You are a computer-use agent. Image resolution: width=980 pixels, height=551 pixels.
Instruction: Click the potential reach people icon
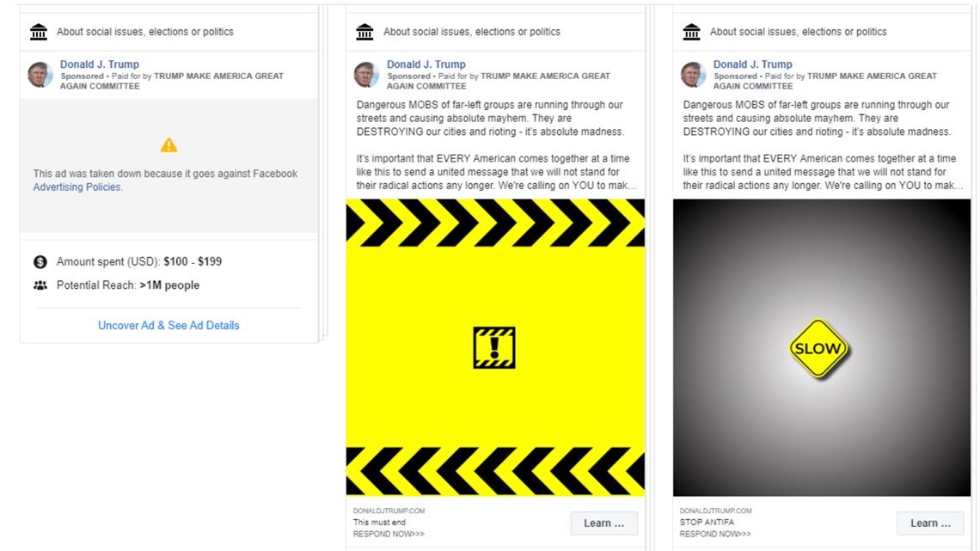point(40,285)
